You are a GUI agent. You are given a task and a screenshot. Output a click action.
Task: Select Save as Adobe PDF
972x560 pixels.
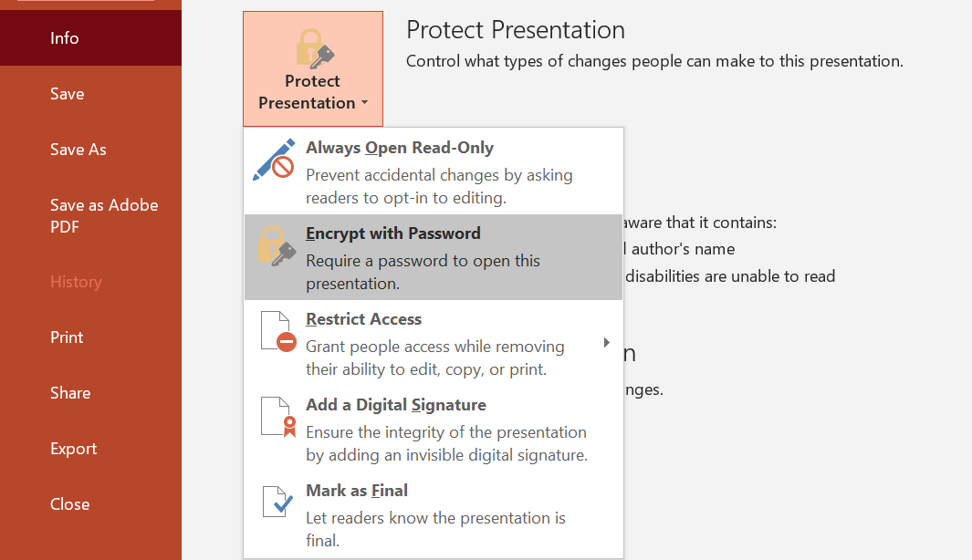103,215
